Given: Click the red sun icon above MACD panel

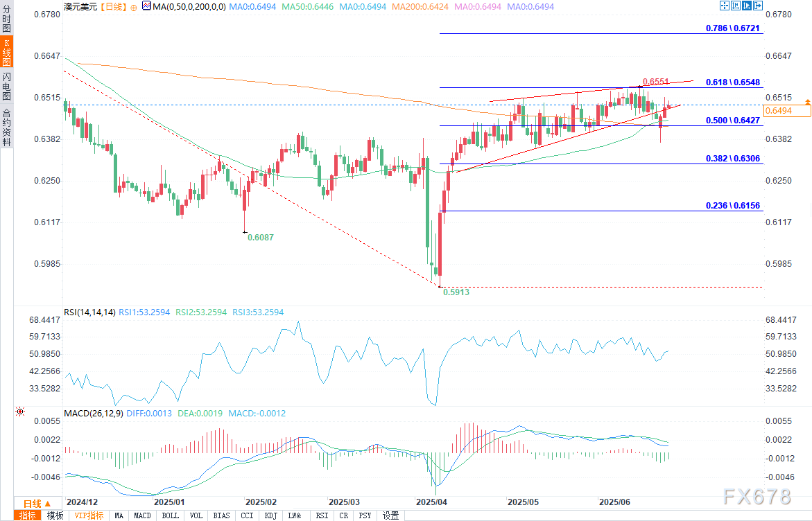Looking at the screenshot, I should pos(19,412).
